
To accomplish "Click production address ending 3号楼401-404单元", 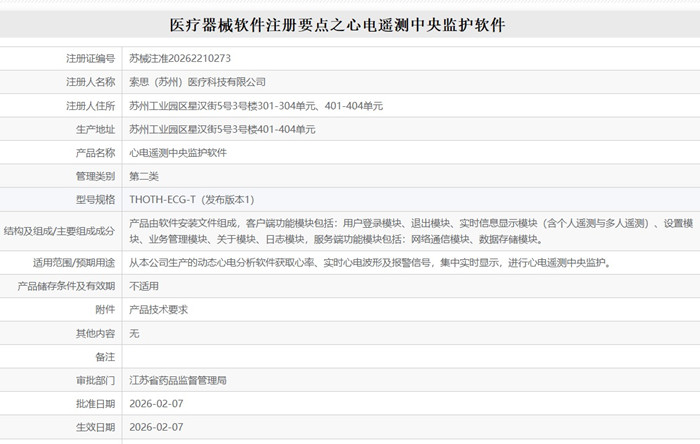I will [222, 129].
